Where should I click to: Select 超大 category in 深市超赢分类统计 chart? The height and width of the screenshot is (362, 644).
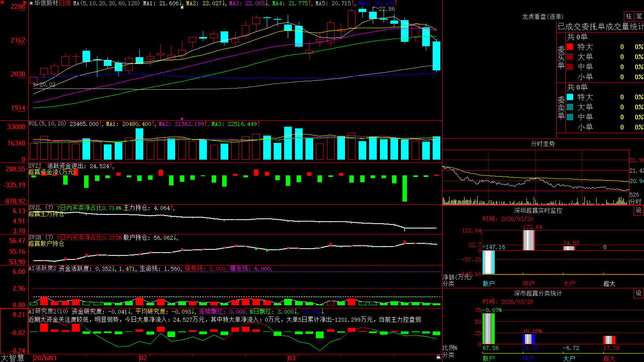click(609, 358)
